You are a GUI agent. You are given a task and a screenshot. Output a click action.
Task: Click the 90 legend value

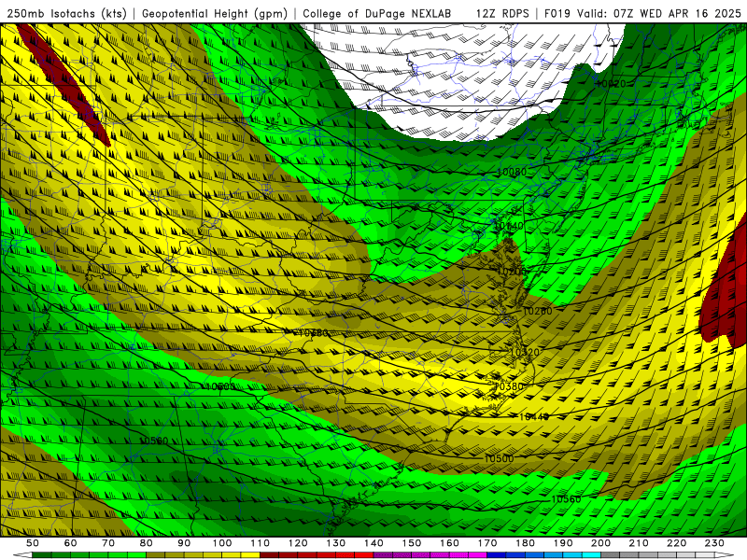[184, 543]
